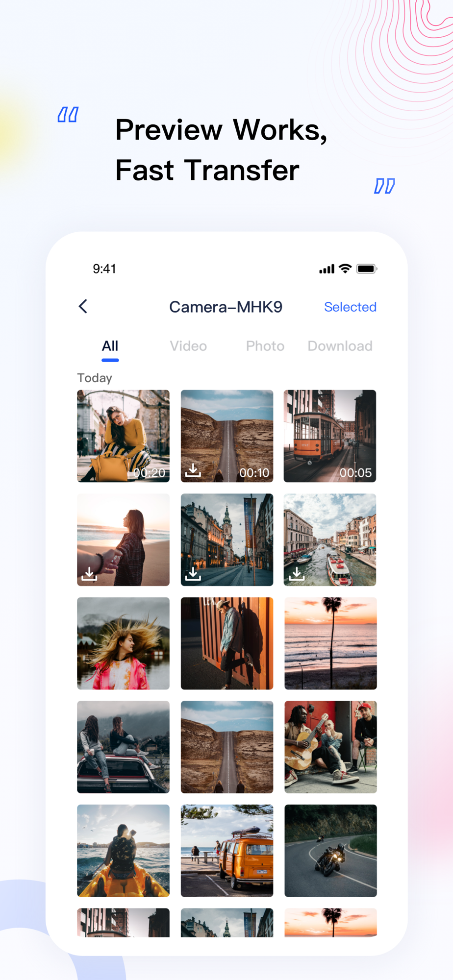Open the two women sitting on car photo
The width and height of the screenshot is (453, 980).
click(x=124, y=747)
